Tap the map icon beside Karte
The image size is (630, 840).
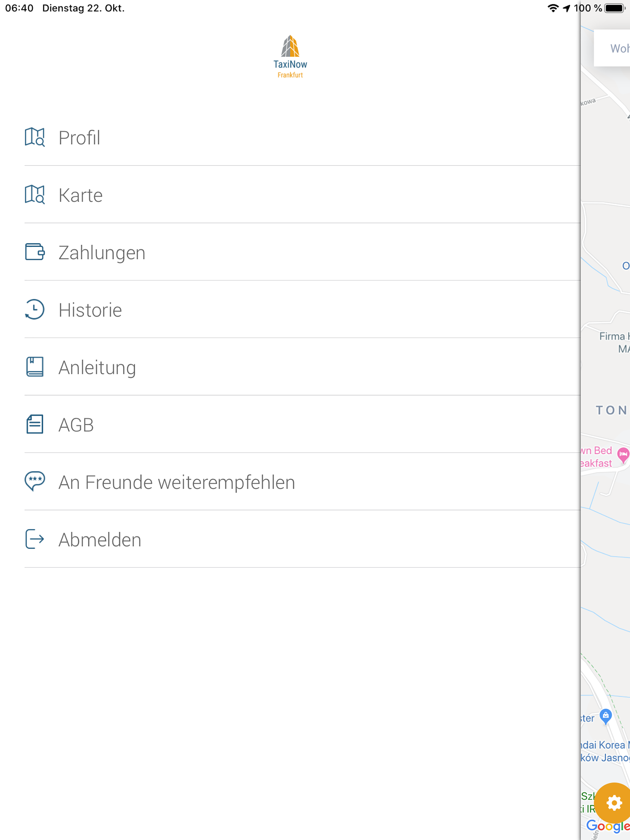[x=34, y=195]
